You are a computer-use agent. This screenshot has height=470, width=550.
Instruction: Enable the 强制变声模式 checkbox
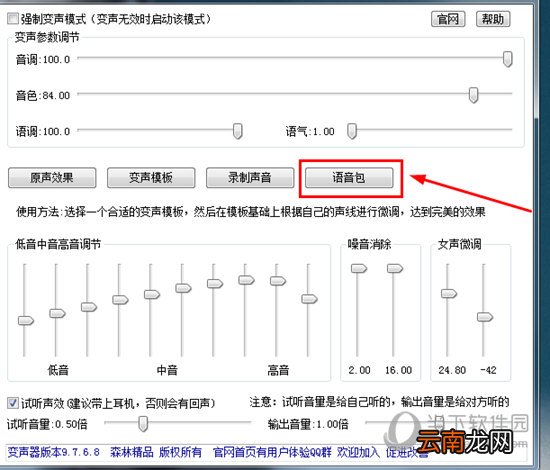coord(13,18)
